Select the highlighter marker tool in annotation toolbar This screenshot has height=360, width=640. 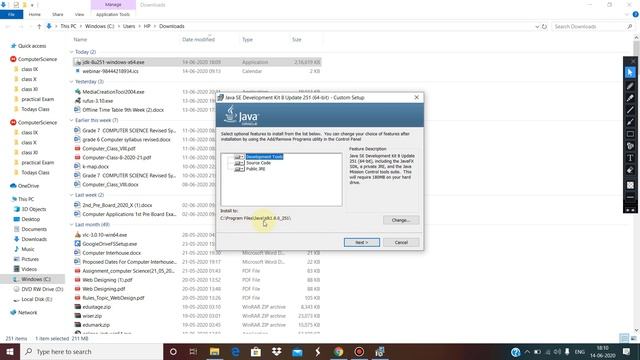click(630, 98)
